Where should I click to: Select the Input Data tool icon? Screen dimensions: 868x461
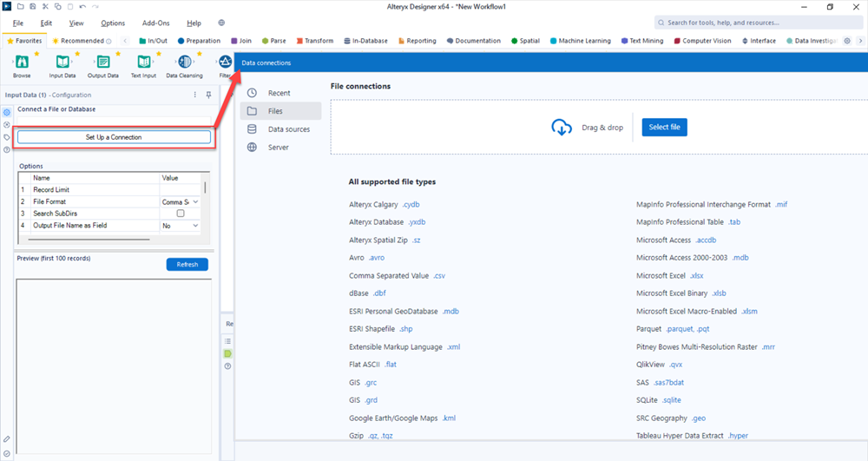point(62,62)
